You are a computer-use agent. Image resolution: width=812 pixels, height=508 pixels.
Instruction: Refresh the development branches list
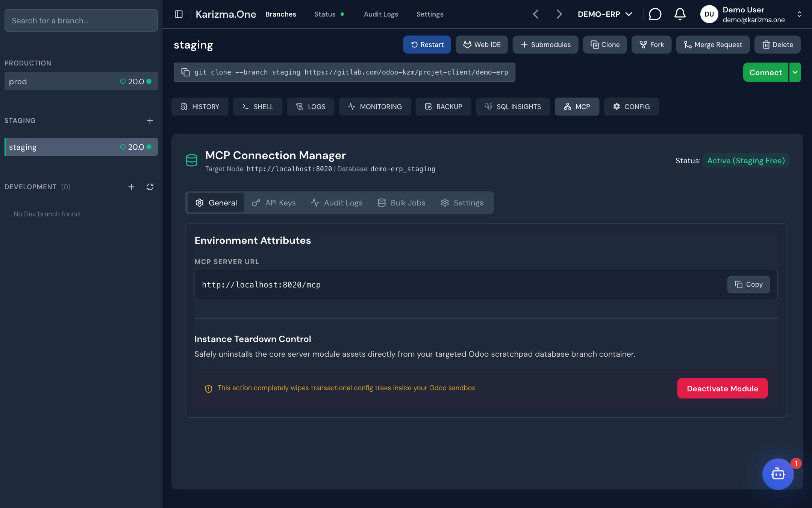point(150,187)
